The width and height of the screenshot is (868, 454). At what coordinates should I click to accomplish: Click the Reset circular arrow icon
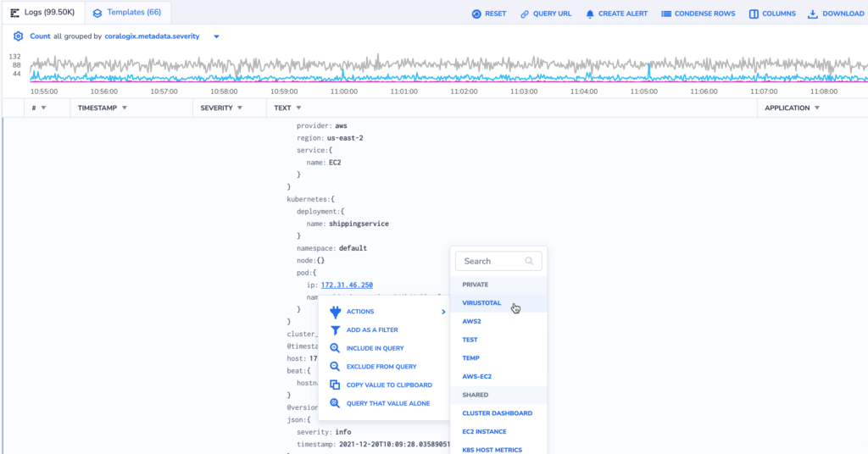pyautogui.click(x=476, y=14)
